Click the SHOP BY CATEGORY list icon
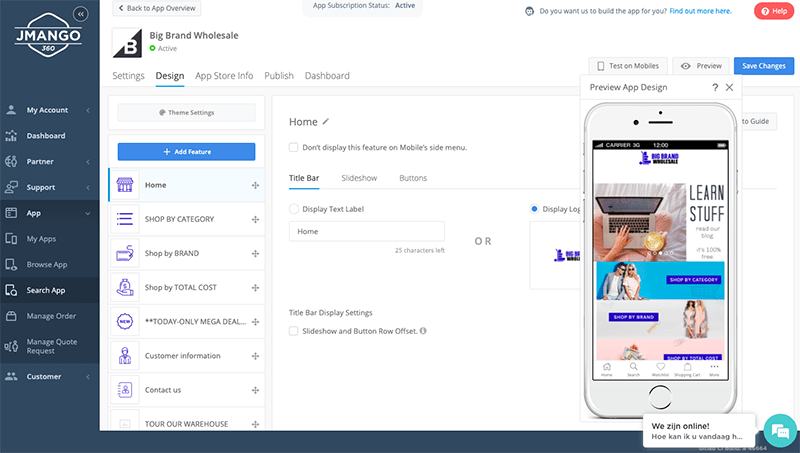Image resolution: width=800 pixels, height=453 pixels. pyautogui.click(x=124, y=219)
